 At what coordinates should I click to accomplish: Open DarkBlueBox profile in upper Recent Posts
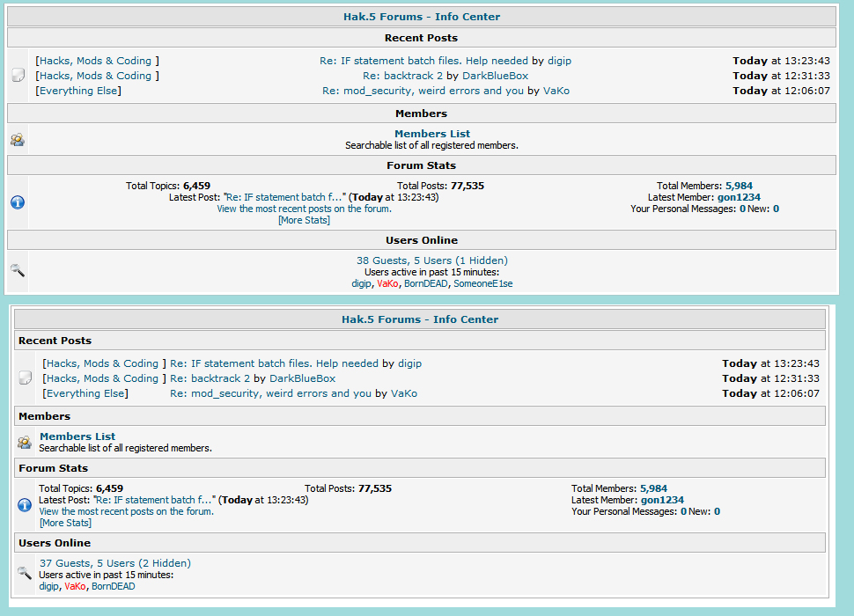pos(495,76)
